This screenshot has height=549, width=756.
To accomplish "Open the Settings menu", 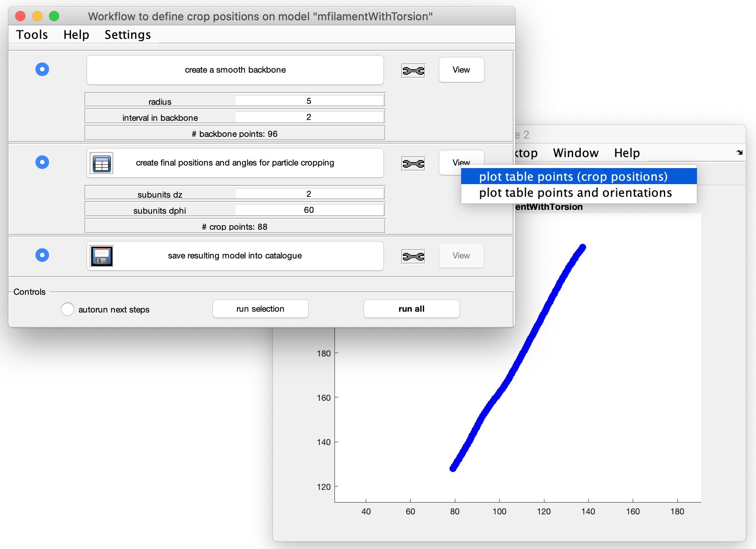I will pos(128,35).
